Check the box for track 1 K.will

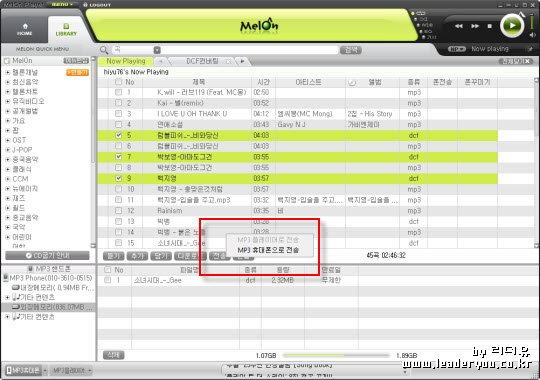pos(118,92)
